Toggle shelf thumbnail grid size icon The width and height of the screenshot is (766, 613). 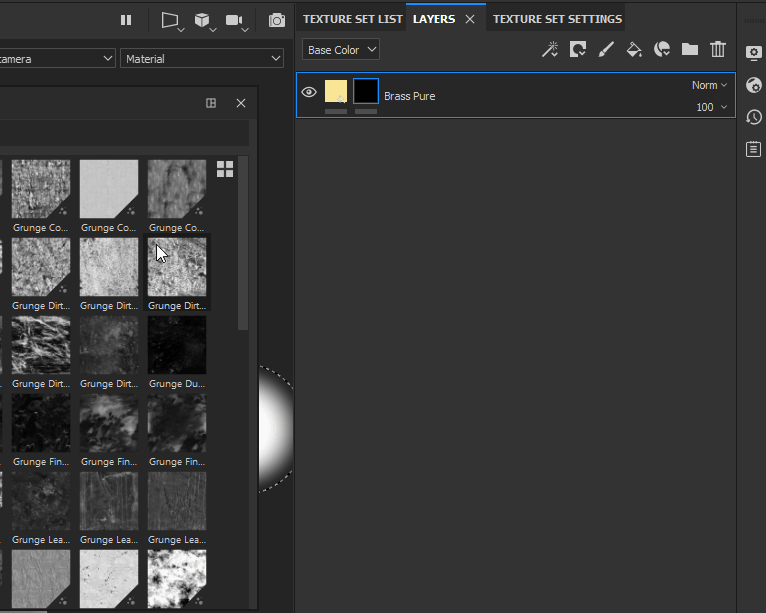(225, 169)
